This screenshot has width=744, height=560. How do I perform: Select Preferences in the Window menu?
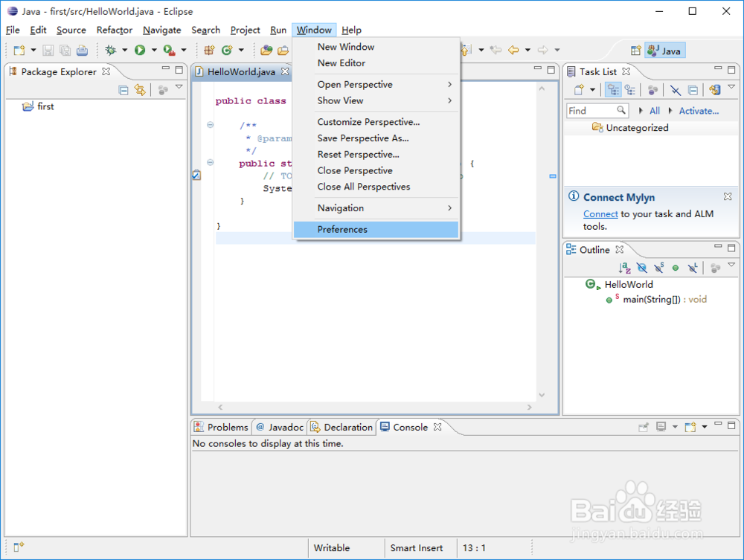(376, 230)
